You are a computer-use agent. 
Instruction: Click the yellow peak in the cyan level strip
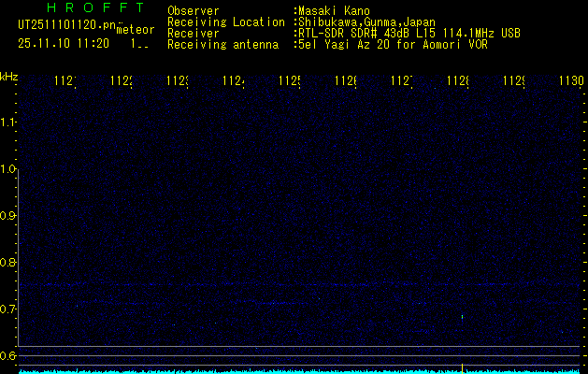[462, 368]
